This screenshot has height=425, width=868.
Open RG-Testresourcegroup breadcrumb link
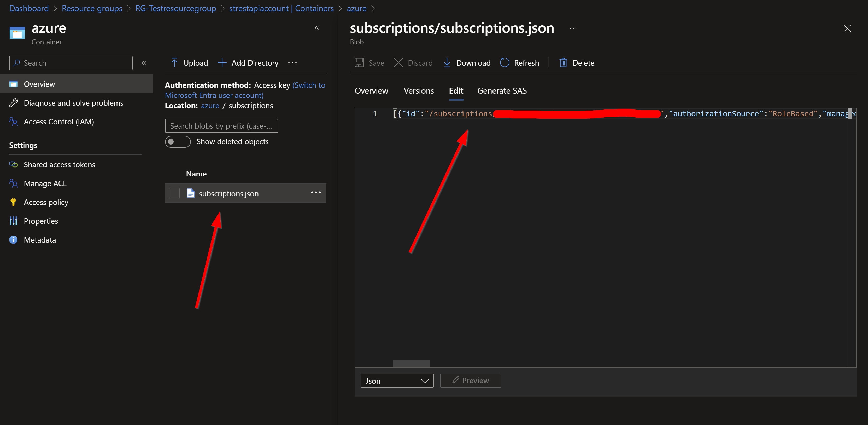(x=175, y=8)
